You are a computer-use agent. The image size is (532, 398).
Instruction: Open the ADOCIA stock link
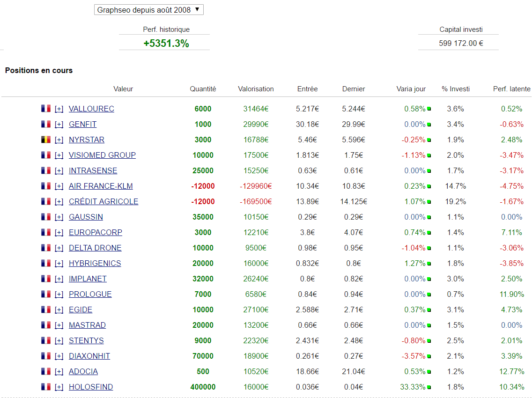(83, 371)
